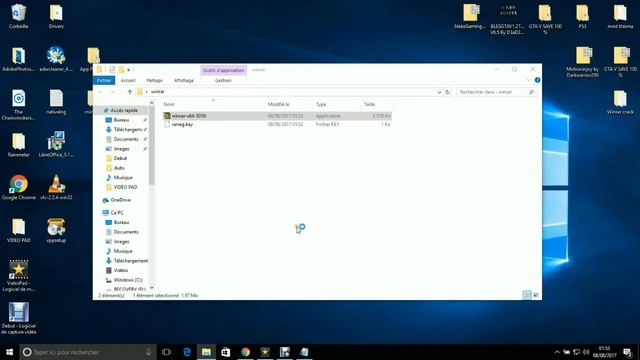Launch Microsoft Edge from the taskbar

tap(187, 352)
